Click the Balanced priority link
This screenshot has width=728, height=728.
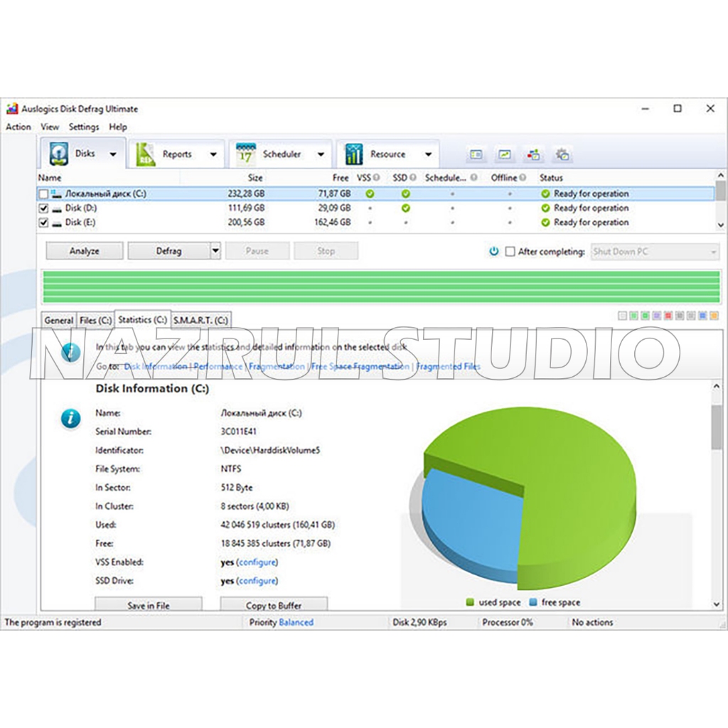[296, 623]
